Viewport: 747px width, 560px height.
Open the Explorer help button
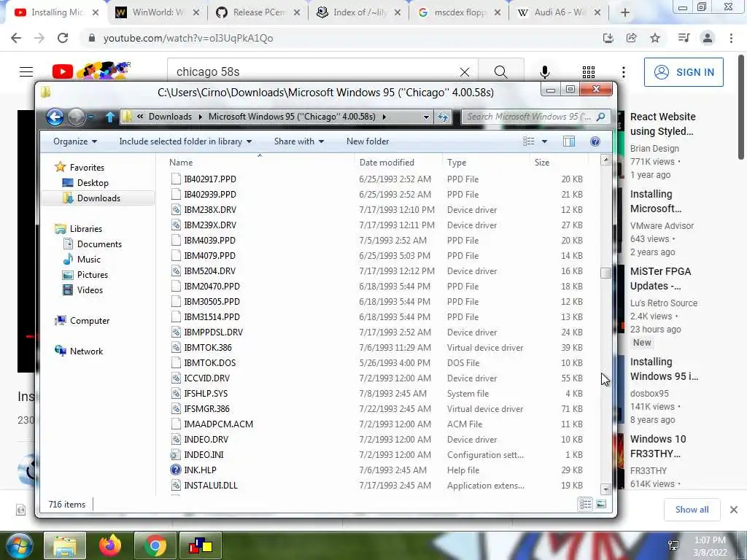(x=595, y=141)
